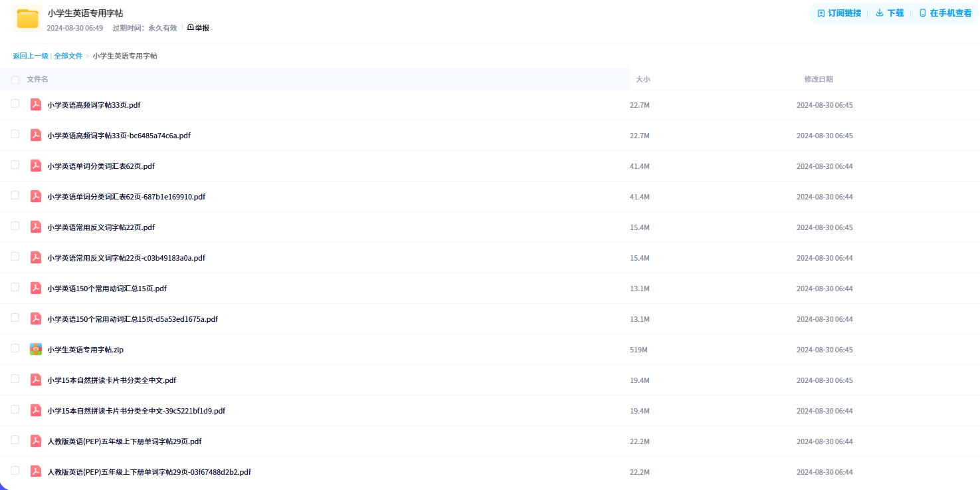Go to 全部文件 in breadcrumb
980x490 pixels.
[x=68, y=56]
